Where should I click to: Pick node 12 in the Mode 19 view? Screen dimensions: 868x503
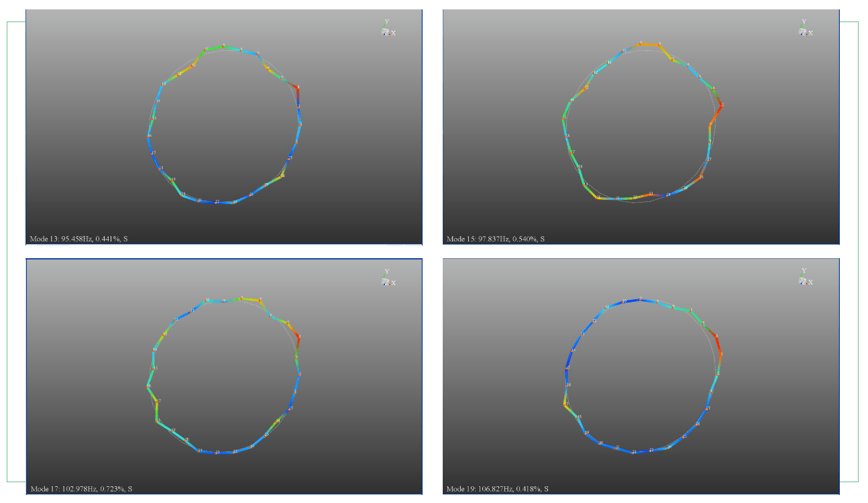(594, 321)
